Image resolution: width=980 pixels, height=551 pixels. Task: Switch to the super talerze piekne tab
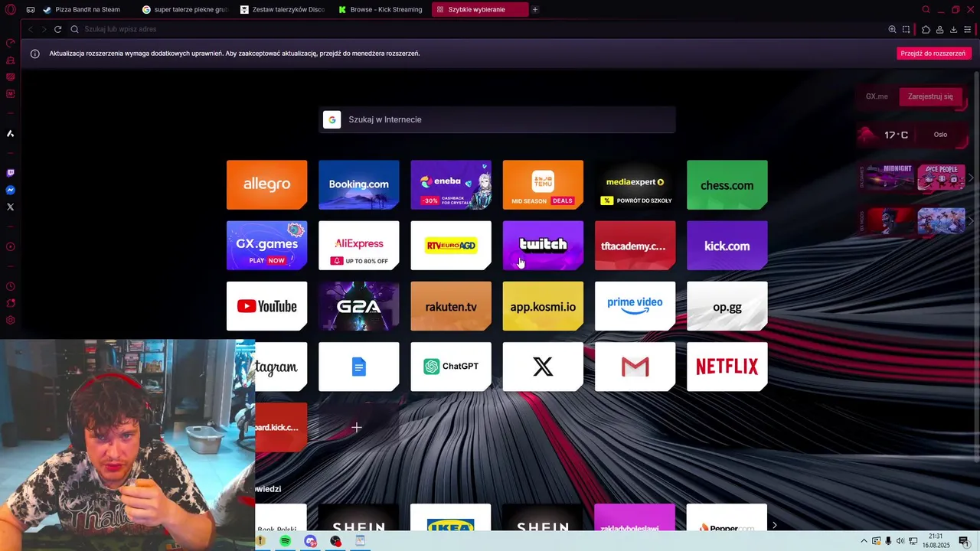click(185, 9)
